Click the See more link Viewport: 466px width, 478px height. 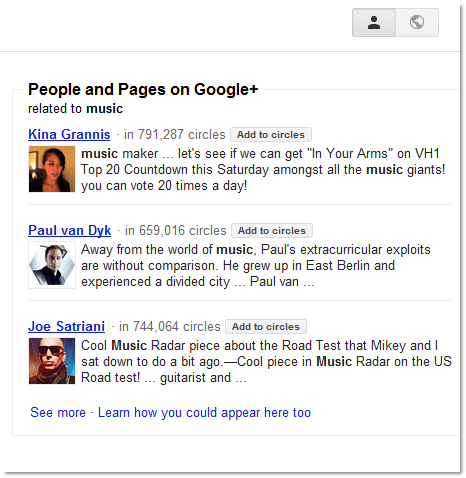click(x=58, y=413)
